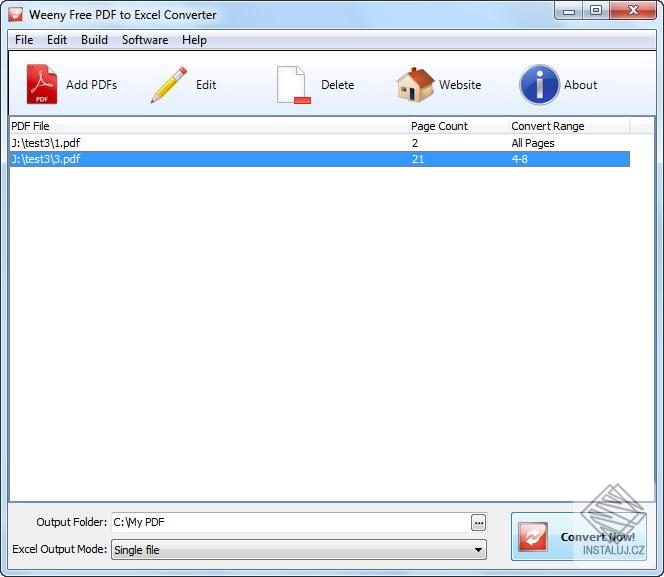Click the Output Folder path field
Viewport: 664px width, 577px height.
pyautogui.click(x=291, y=522)
